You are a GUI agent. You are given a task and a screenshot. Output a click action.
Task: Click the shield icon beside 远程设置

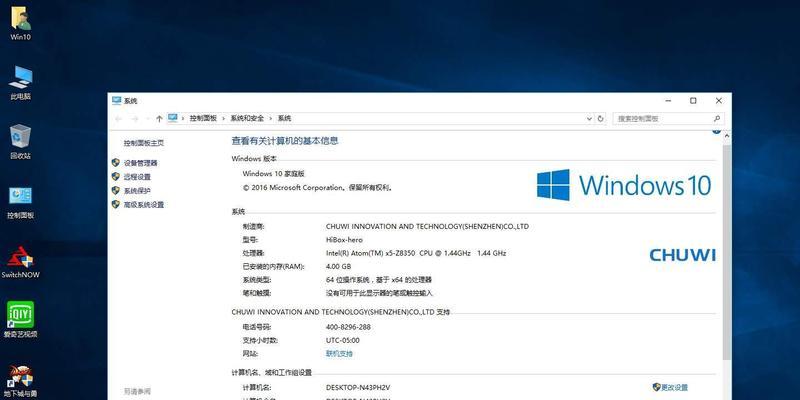116,177
